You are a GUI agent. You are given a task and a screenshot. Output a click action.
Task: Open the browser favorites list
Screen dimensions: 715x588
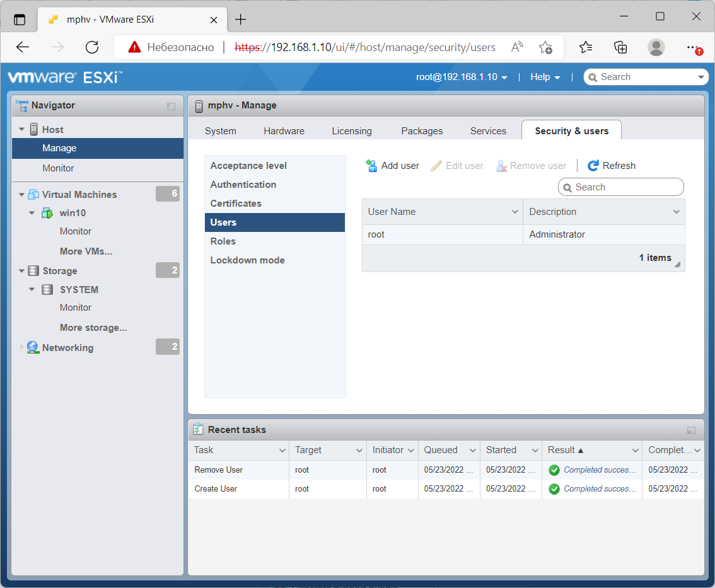pyautogui.click(x=586, y=47)
